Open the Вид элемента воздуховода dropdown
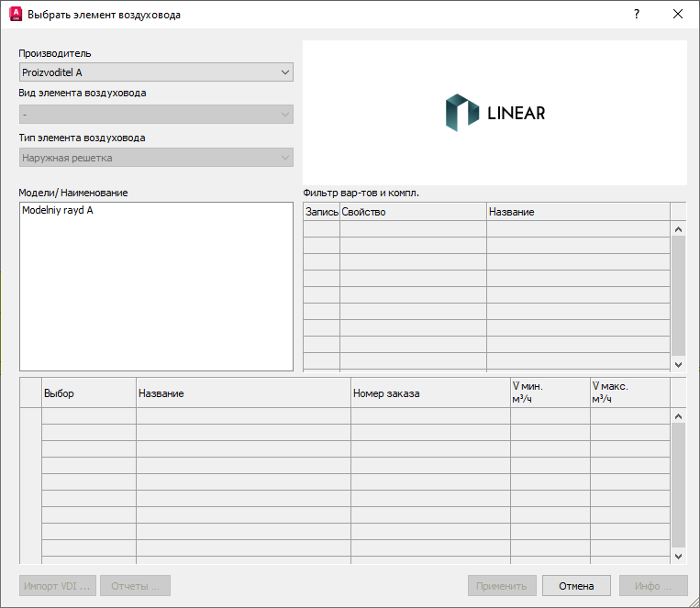 (156, 115)
